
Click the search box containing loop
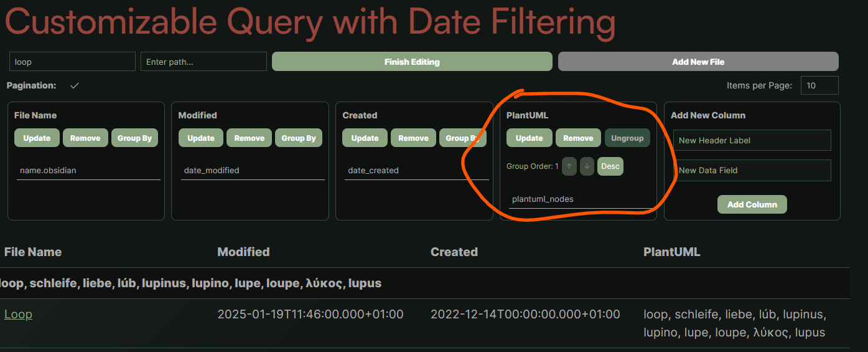72,62
